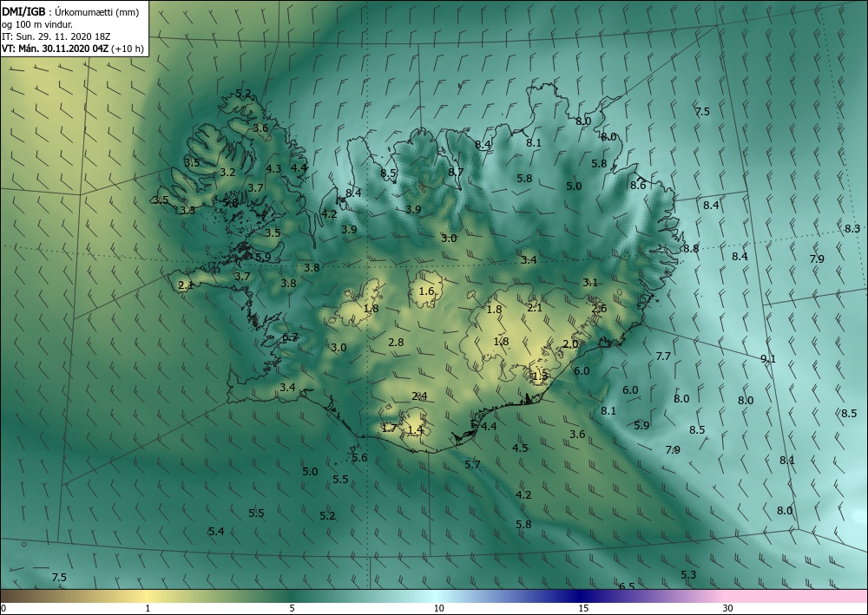Click the valid time 'VT: Mán. 30.11.2020 04Z'
Image resolution: width=868 pixels, height=615 pixels.
[x=55, y=49]
